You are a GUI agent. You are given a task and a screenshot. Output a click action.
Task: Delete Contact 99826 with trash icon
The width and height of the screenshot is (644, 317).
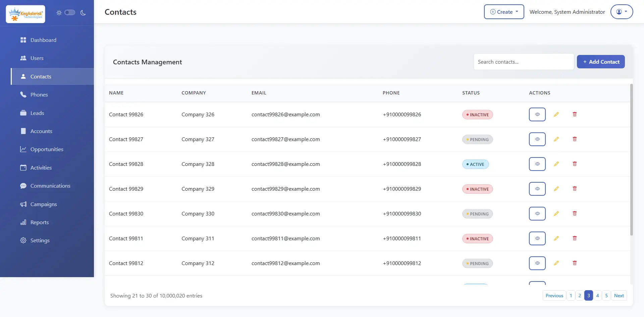pos(575,114)
